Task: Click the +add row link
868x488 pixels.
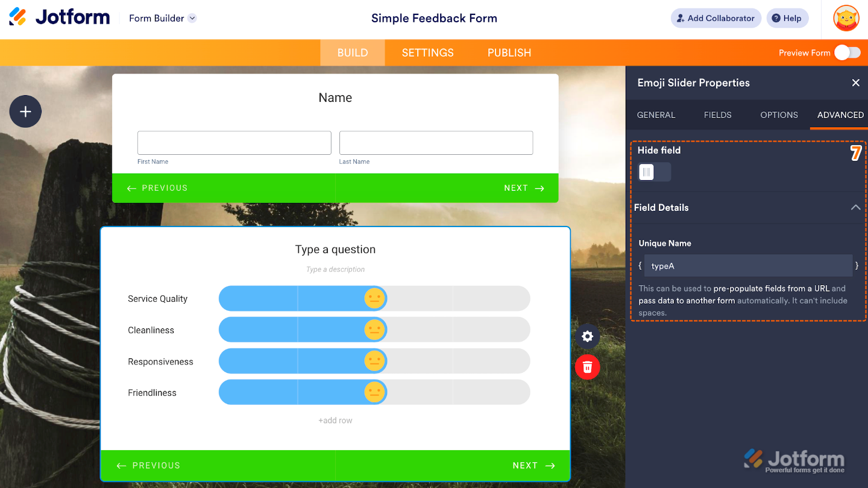Action: point(335,421)
